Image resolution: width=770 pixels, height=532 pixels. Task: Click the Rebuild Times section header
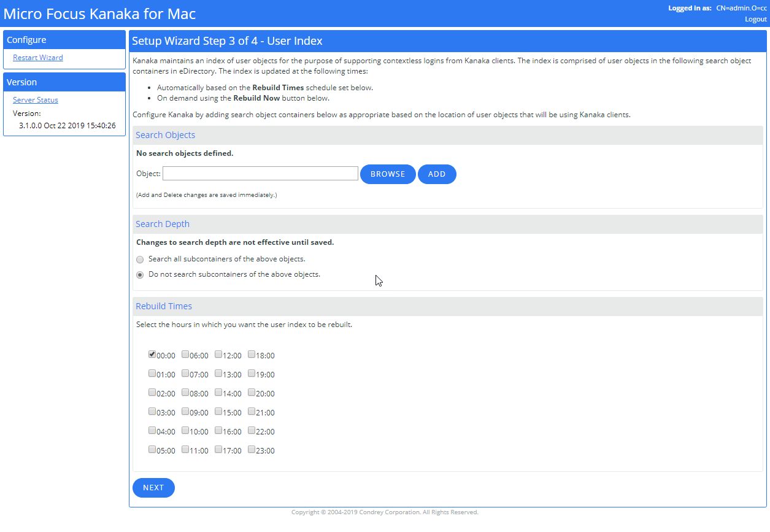tap(448, 306)
